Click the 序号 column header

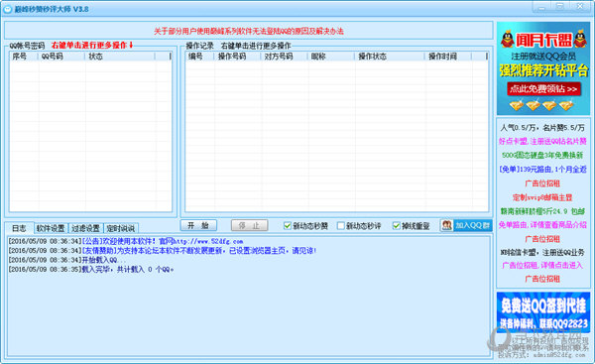click(x=23, y=57)
